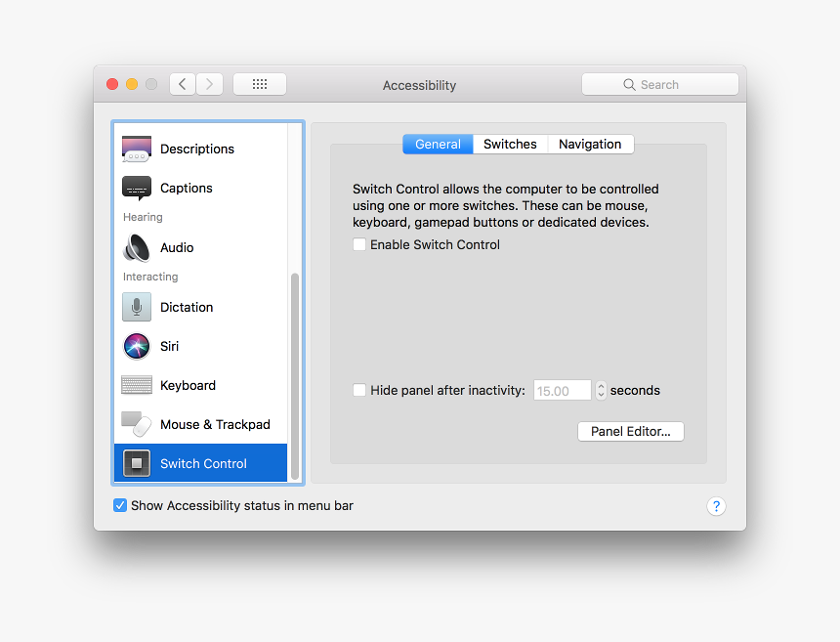840x642 pixels.
Task: Switch to the Navigation tab
Action: click(x=590, y=145)
